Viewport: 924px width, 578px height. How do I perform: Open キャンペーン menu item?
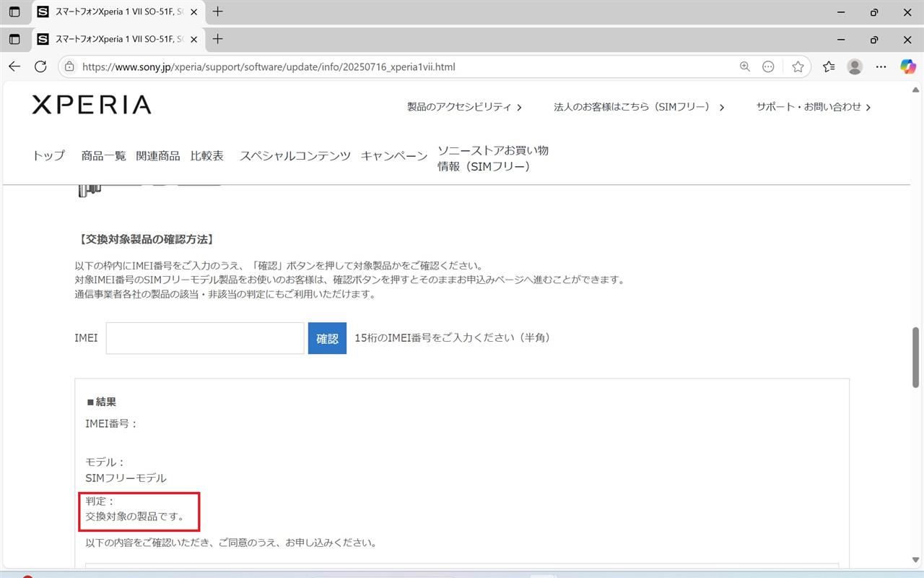click(394, 155)
